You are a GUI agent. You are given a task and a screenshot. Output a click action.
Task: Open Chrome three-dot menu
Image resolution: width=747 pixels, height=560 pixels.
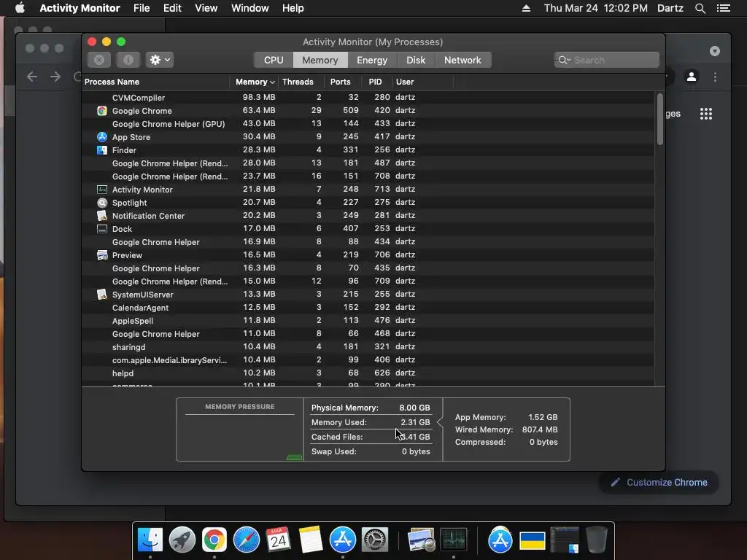click(715, 77)
